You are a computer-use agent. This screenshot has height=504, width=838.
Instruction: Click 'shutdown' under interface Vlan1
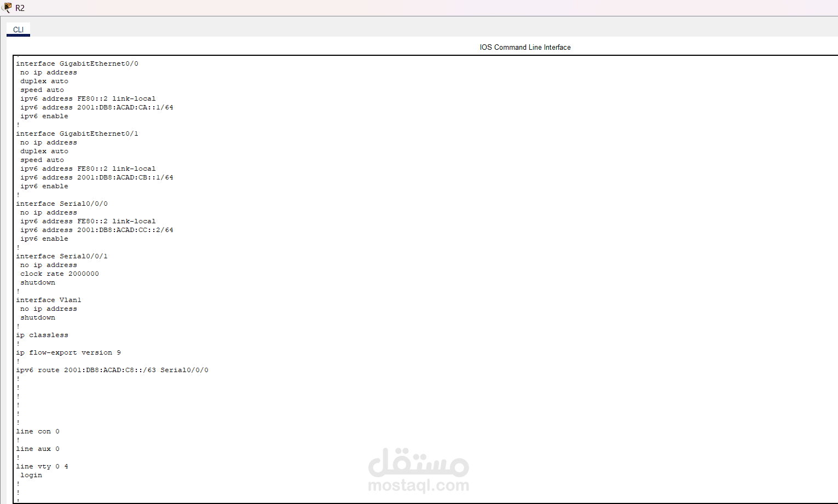[38, 317]
